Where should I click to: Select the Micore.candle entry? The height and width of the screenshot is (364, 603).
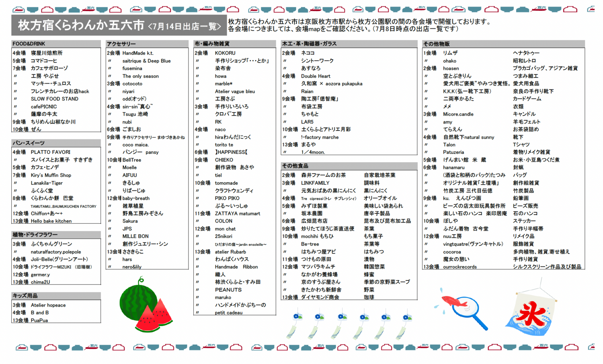(458, 114)
